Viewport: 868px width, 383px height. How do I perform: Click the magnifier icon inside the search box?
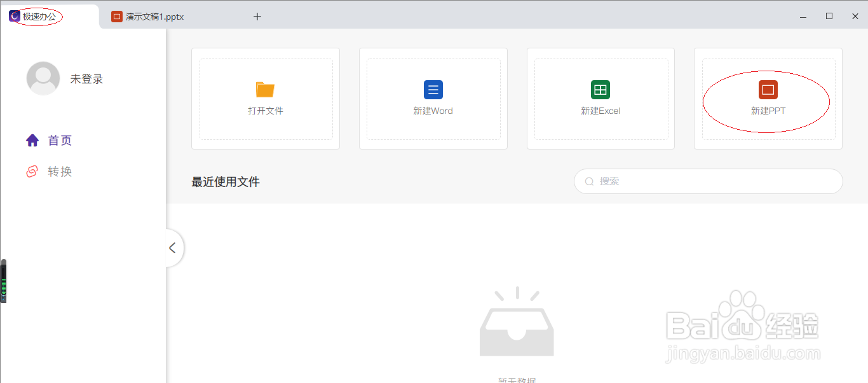click(589, 181)
